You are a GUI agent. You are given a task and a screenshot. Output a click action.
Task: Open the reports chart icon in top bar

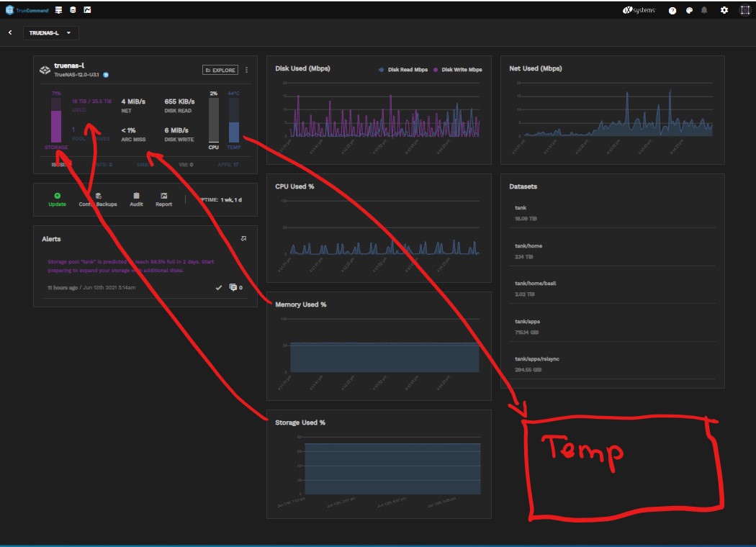pyautogui.click(x=87, y=10)
